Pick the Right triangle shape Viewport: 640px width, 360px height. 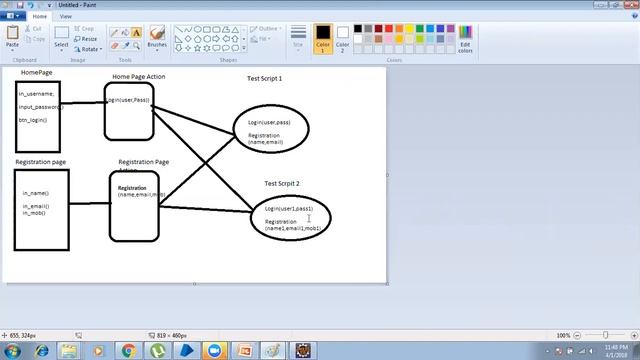coord(179,39)
